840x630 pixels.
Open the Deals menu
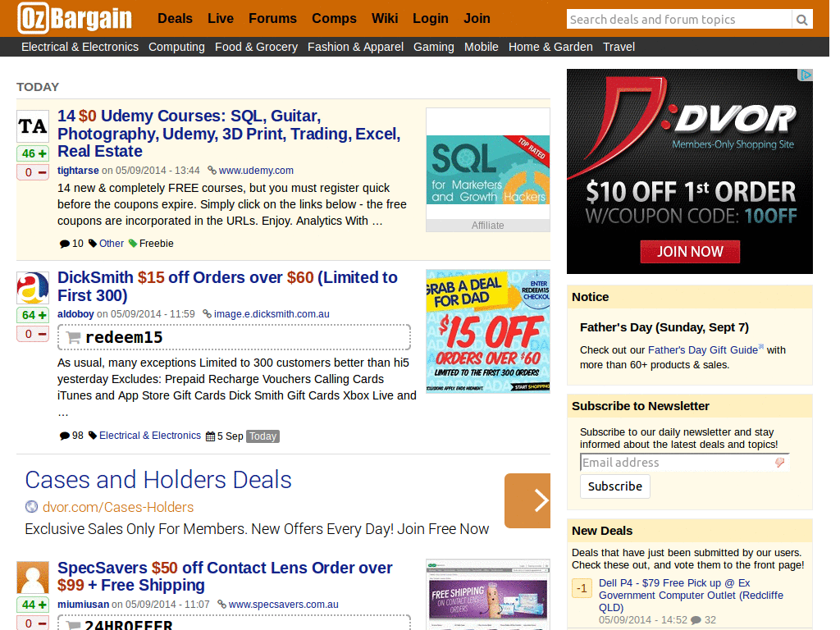click(176, 19)
